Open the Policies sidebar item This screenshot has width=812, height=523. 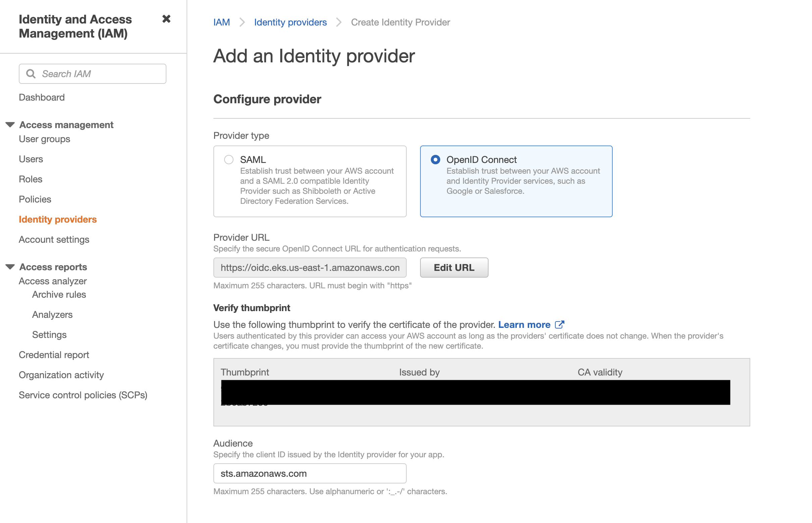click(35, 199)
